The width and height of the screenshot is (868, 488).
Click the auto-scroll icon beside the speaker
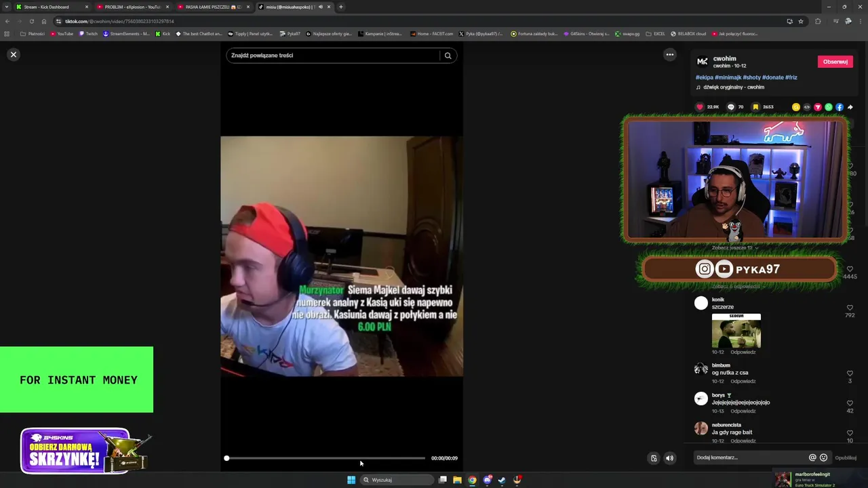[654, 458]
